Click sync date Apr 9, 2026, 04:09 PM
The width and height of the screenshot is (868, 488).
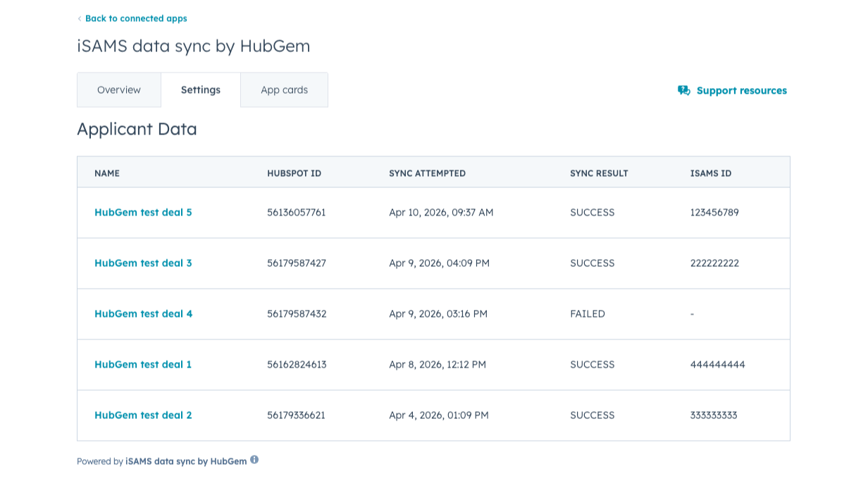tap(439, 263)
